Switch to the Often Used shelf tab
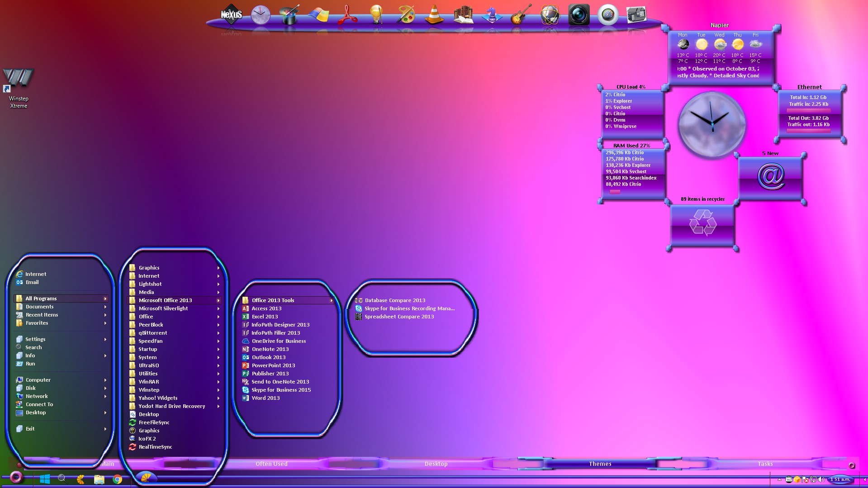868x488 pixels. (x=271, y=464)
